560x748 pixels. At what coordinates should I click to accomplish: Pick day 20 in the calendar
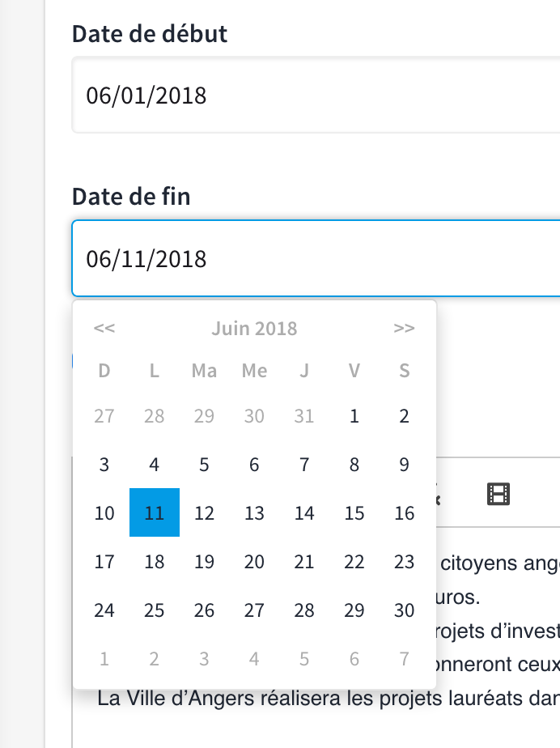coord(254,562)
